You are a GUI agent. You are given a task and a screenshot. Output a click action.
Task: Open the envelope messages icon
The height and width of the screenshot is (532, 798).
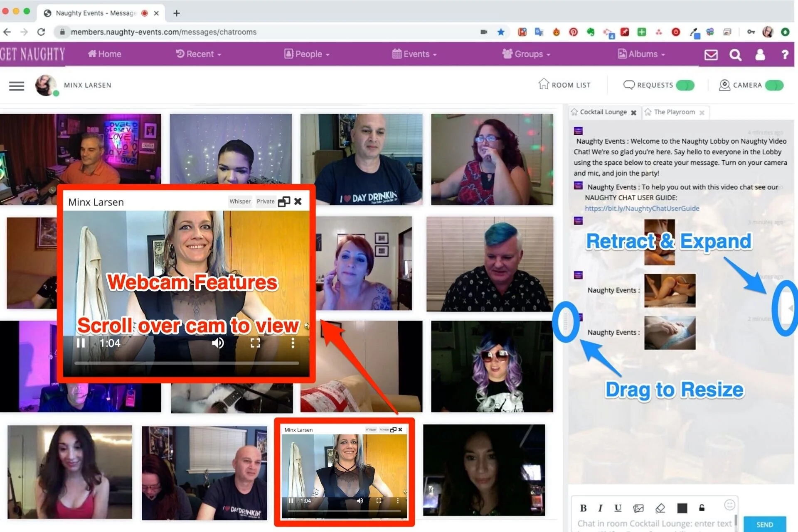pos(711,54)
